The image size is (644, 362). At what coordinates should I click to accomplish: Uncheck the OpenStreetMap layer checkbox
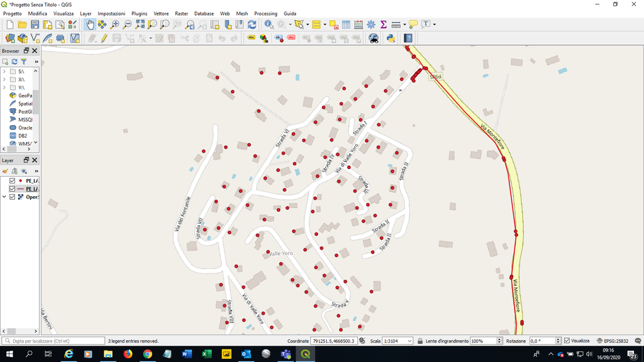(x=12, y=197)
